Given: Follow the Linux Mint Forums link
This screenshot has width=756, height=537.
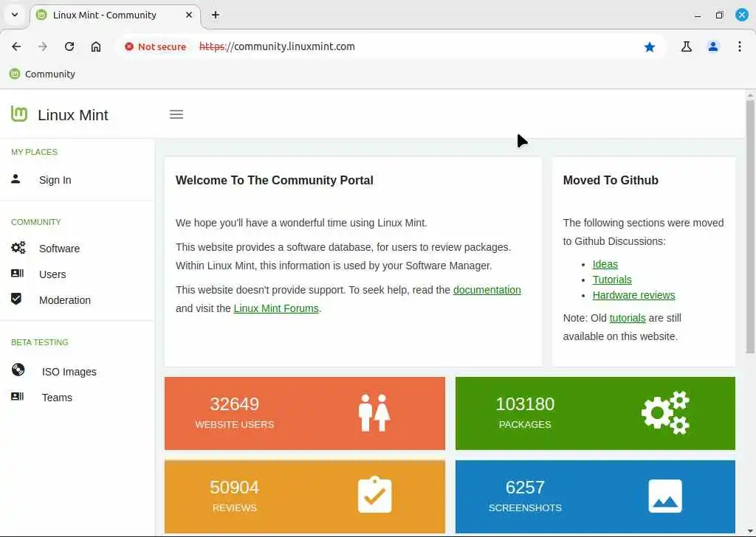Looking at the screenshot, I should (x=276, y=308).
